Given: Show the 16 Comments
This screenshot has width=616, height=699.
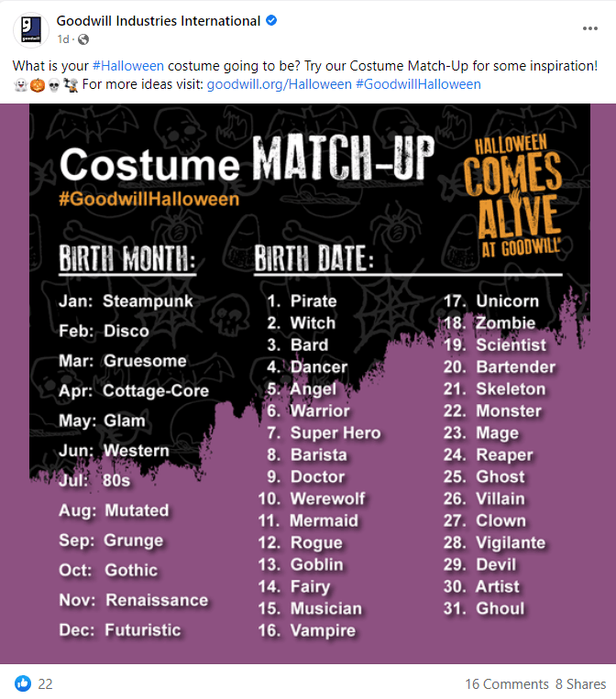Looking at the screenshot, I should [x=506, y=683].
